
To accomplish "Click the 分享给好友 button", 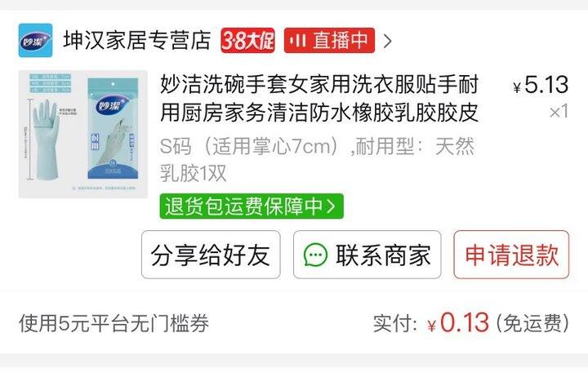I will (211, 255).
